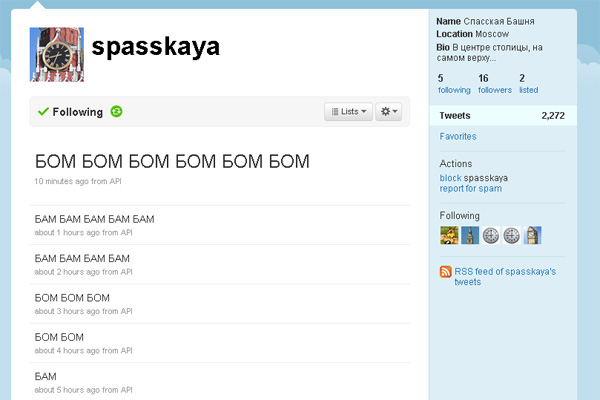This screenshot has width=600, height=400.
Task: Click the name Спасская Башня in sidebar
Action: (x=499, y=21)
